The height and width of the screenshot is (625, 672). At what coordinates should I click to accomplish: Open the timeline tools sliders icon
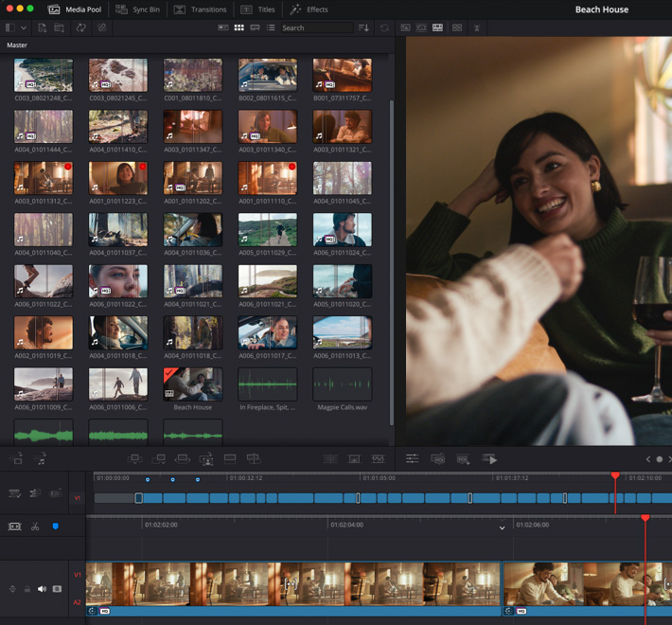click(x=413, y=458)
